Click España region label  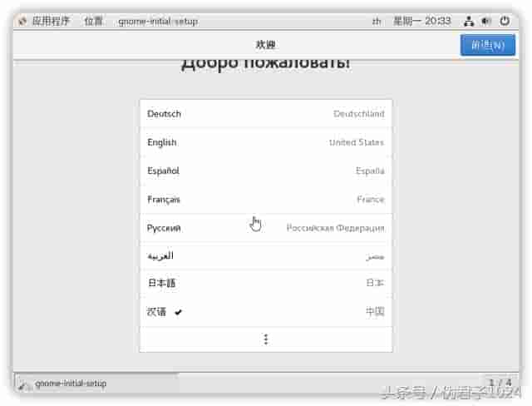coord(370,171)
